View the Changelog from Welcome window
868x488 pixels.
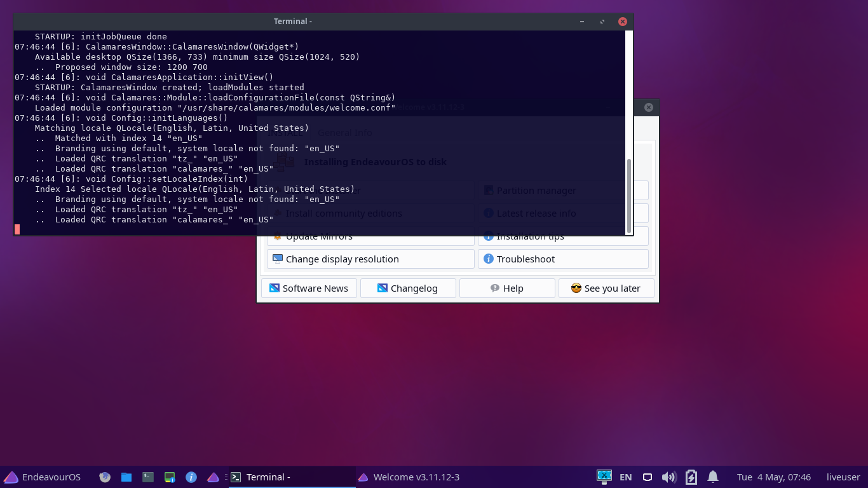pos(408,288)
